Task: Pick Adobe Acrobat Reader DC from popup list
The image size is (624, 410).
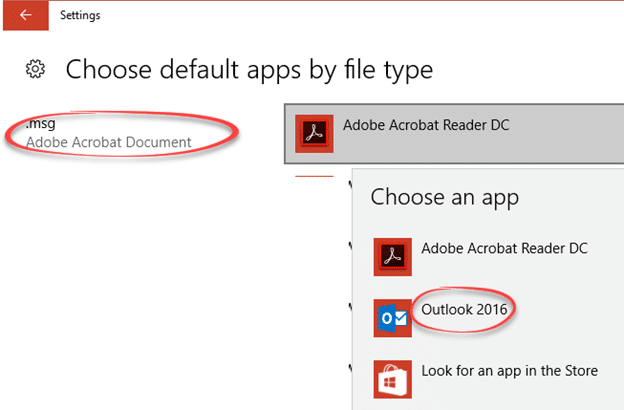Action: coord(505,247)
